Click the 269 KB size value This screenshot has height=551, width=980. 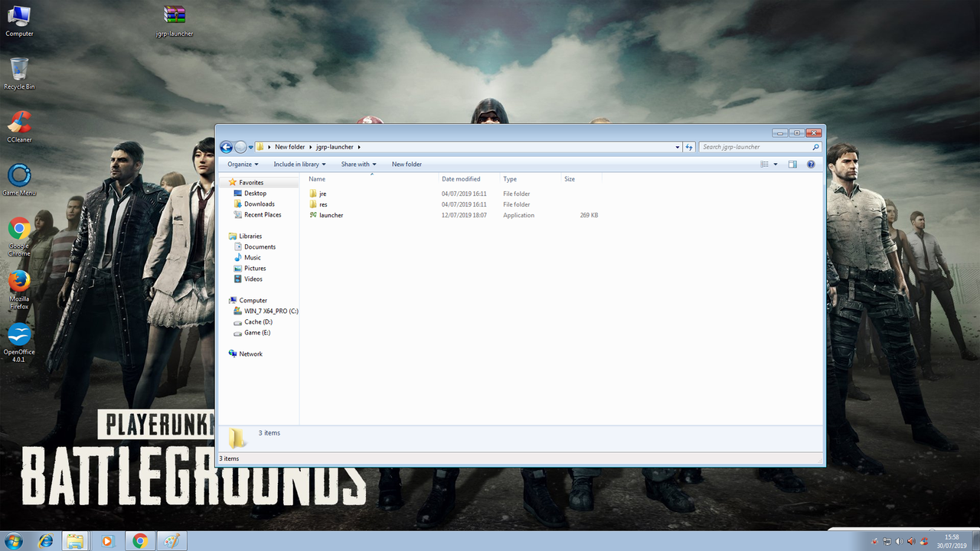point(589,215)
